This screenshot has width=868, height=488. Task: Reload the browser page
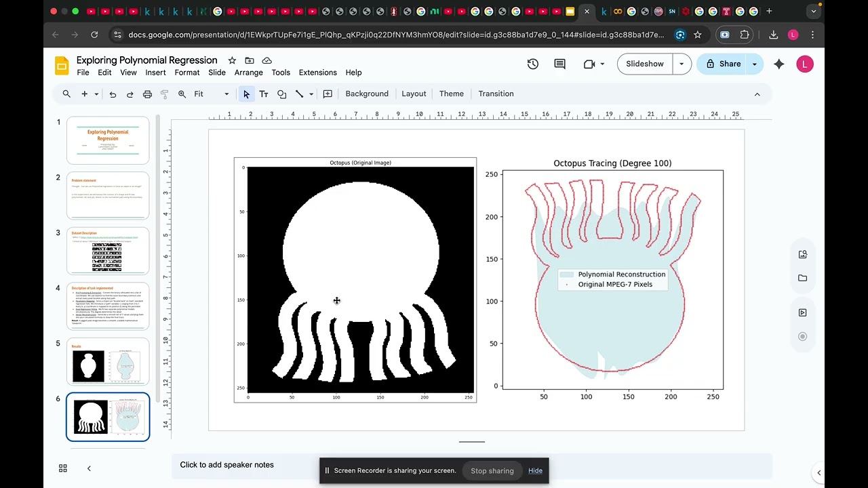coord(94,35)
